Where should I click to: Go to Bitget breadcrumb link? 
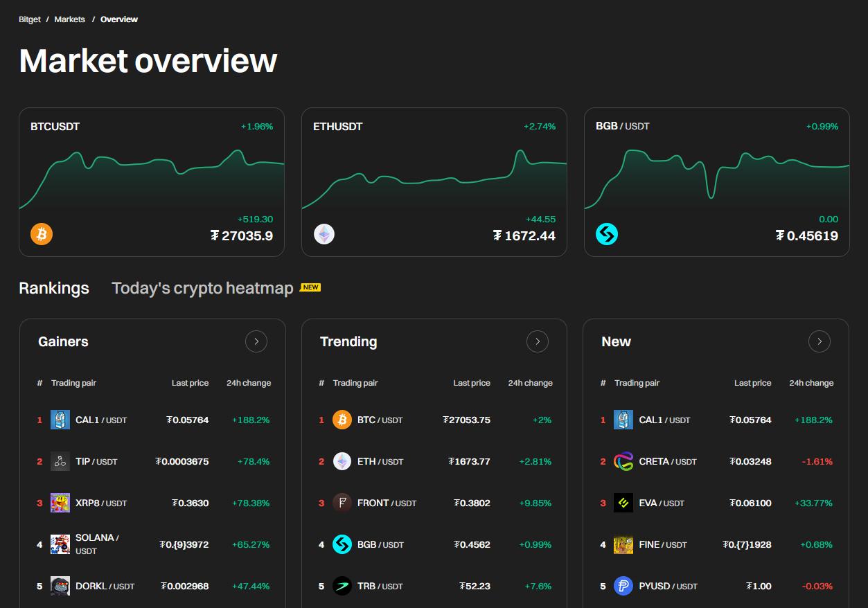(x=30, y=19)
